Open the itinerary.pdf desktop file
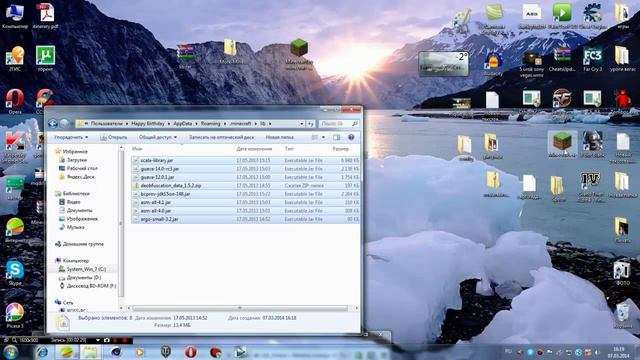The image size is (640, 360). click(x=46, y=16)
